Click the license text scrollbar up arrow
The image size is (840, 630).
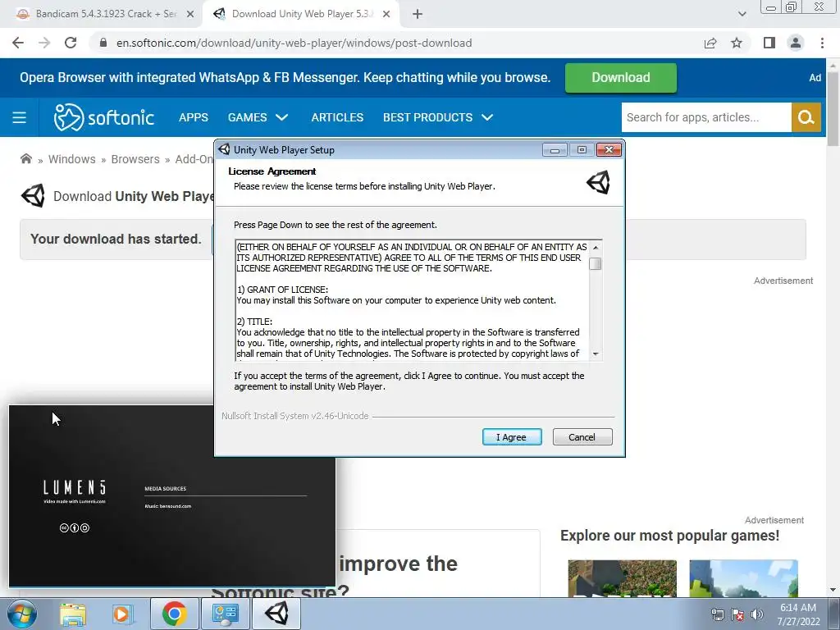[x=596, y=247]
